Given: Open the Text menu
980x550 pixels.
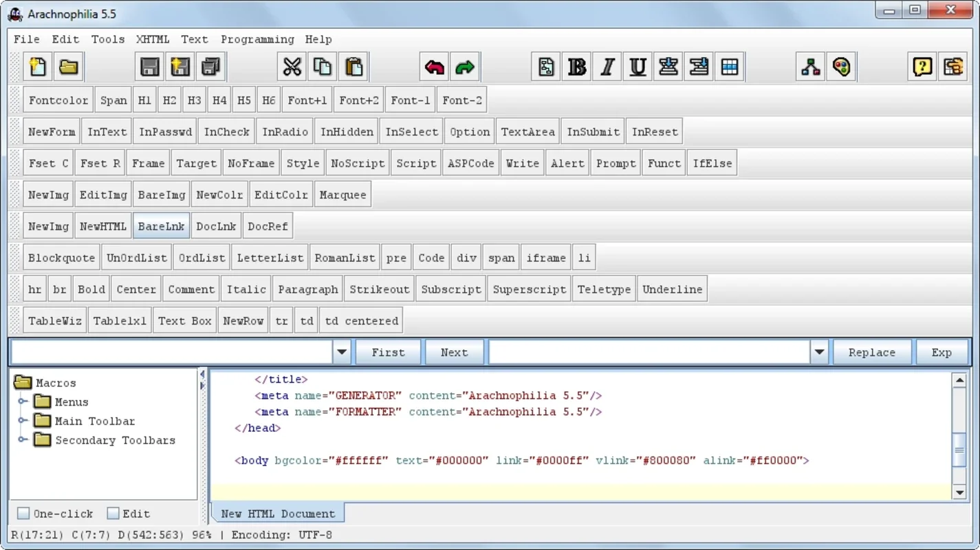Looking at the screenshot, I should [x=195, y=39].
